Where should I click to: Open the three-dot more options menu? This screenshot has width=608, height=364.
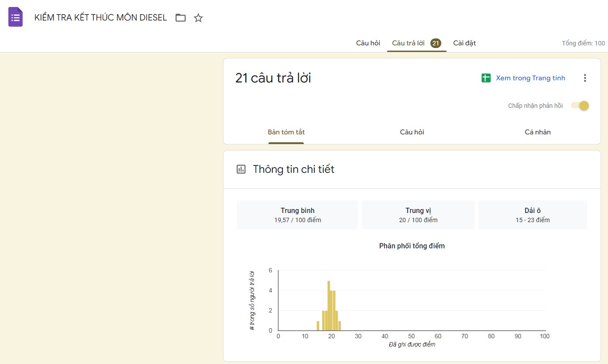[585, 78]
